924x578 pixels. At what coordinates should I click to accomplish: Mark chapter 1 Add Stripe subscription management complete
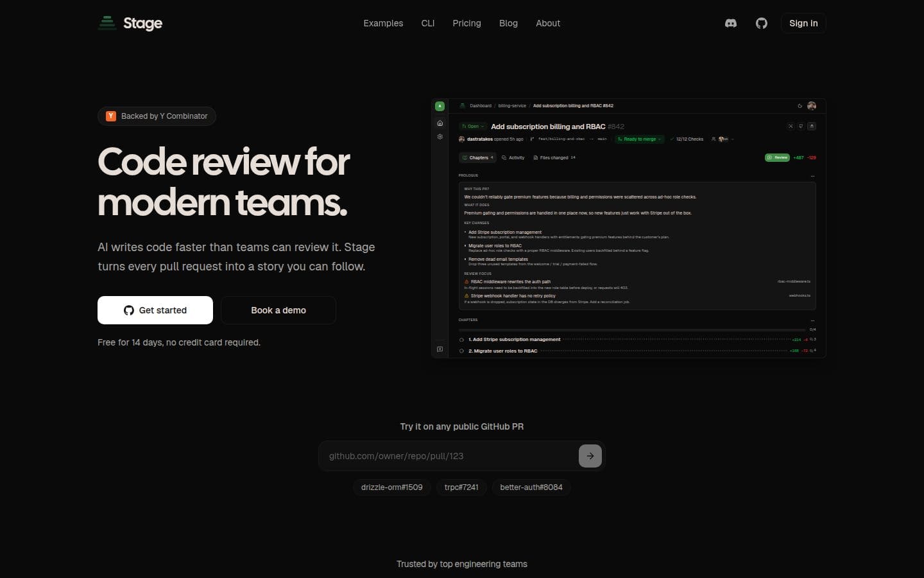[461, 340]
